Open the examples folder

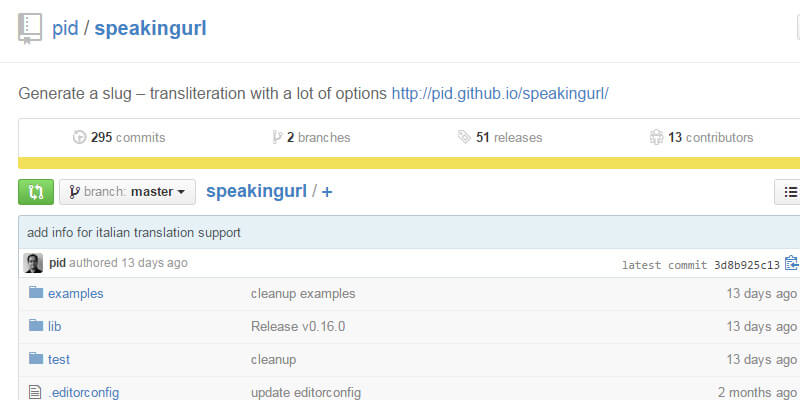click(76, 293)
